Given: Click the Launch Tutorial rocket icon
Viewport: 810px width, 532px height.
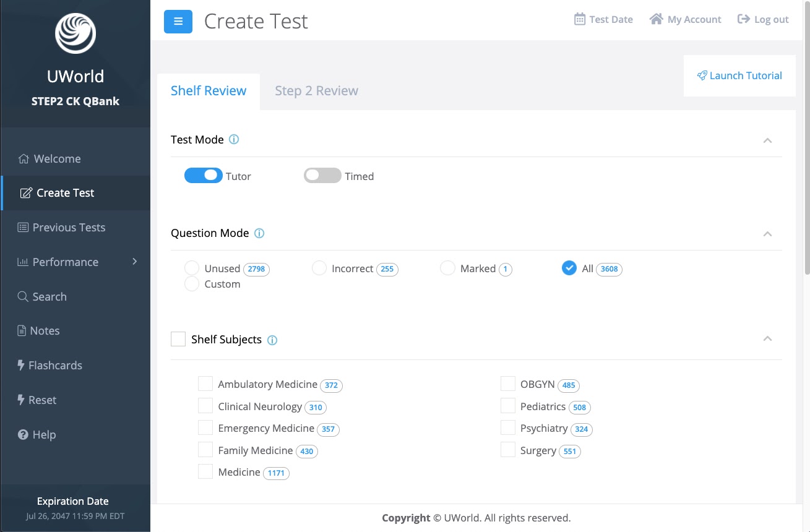Looking at the screenshot, I should [702, 75].
